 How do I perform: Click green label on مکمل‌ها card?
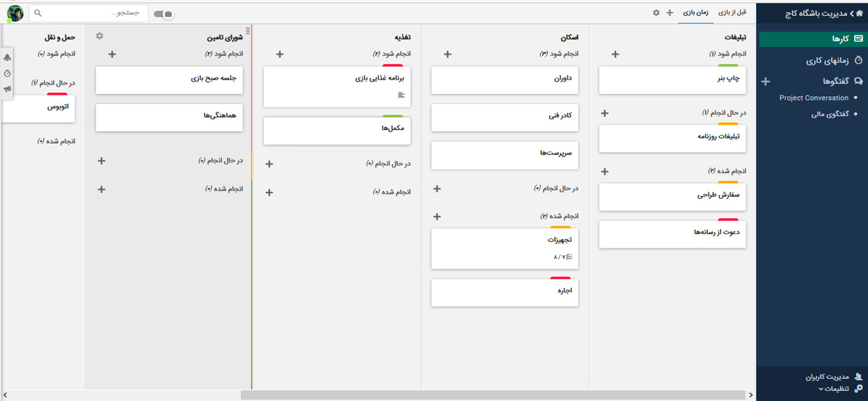pyautogui.click(x=392, y=116)
